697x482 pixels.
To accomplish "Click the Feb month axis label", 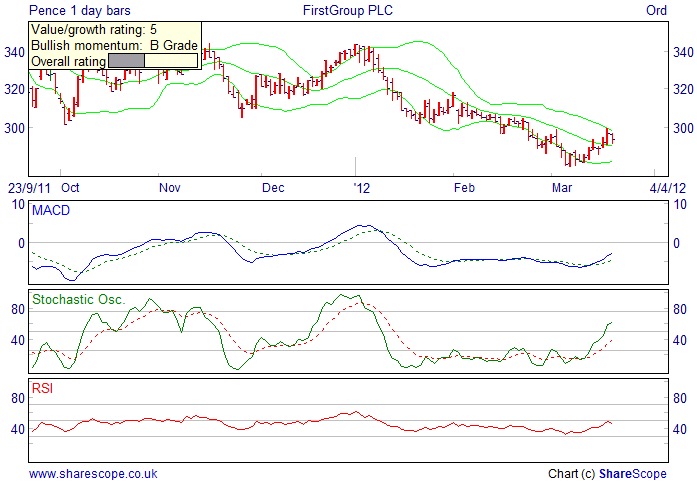I will [x=465, y=188].
